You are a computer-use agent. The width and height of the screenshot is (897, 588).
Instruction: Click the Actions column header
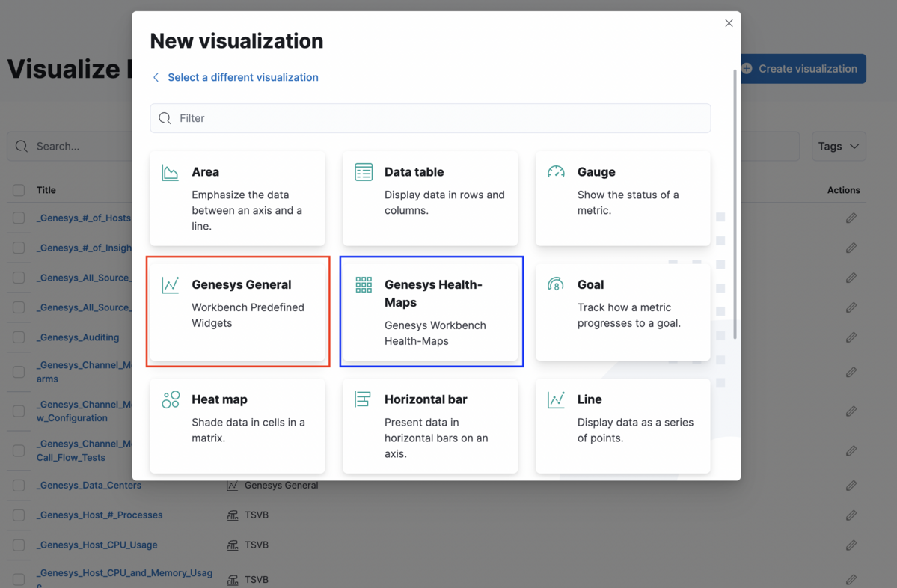coord(843,190)
